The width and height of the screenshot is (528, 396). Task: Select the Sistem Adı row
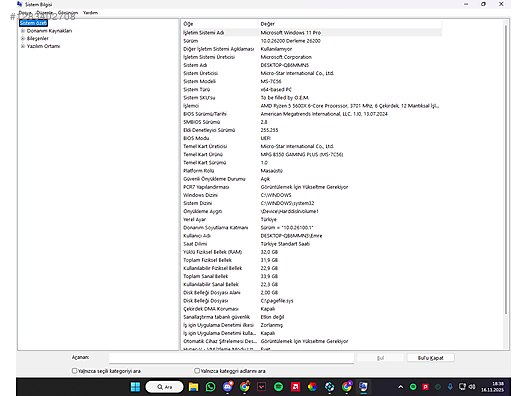[x=311, y=65]
